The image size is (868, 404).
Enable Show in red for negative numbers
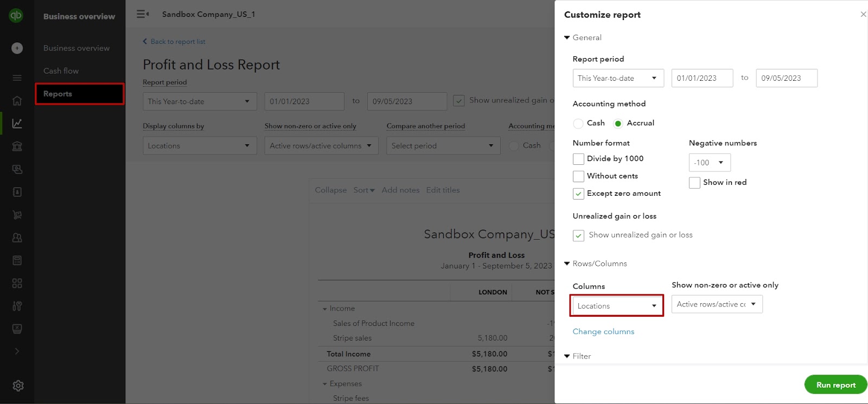(x=694, y=183)
